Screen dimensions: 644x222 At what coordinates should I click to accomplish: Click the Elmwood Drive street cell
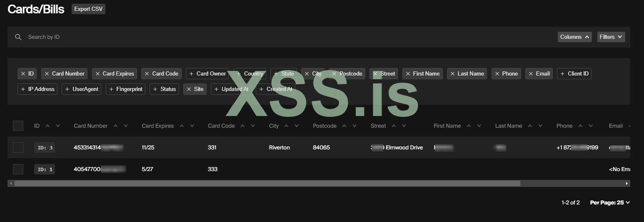tap(397, 147)
